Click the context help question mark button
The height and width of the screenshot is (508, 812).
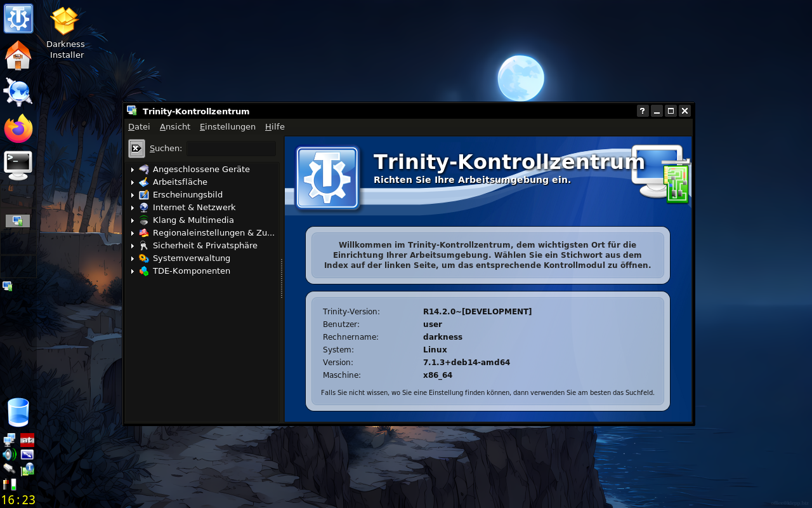click(643, 111)
